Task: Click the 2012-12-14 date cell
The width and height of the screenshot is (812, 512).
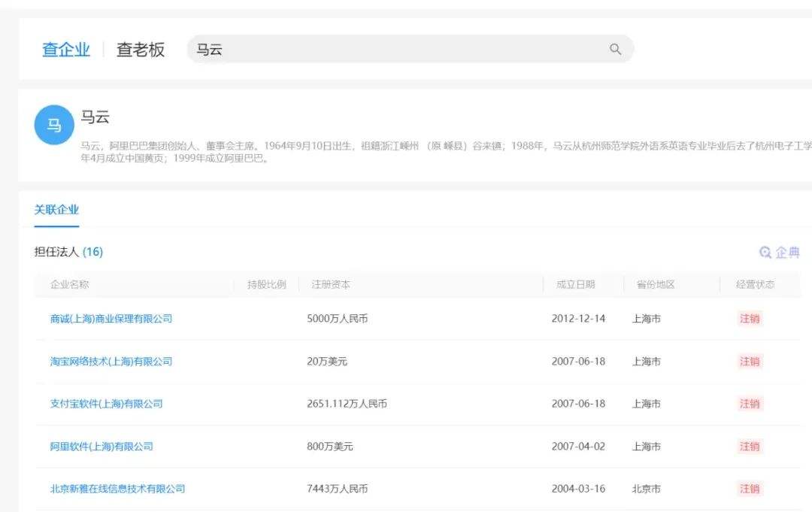Action: [x=578, y=318]
